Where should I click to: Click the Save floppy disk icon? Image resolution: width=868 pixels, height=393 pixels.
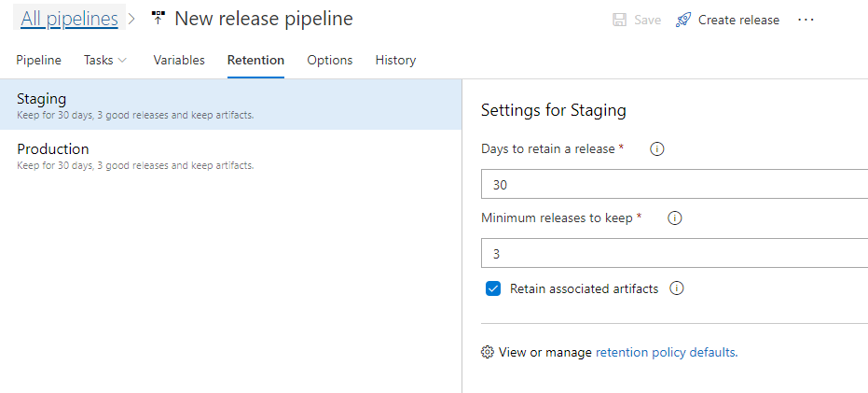pyautogui.click(x=619, y=20)
